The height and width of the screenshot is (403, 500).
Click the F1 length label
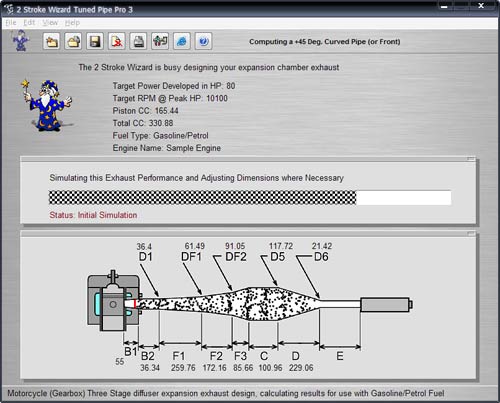(x=179, y=356)
